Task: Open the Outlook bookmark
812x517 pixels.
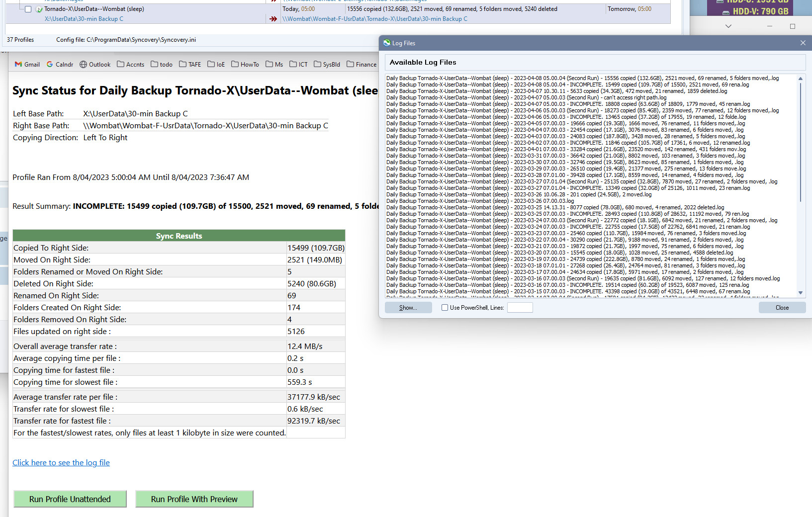Action: pos(95,64)
